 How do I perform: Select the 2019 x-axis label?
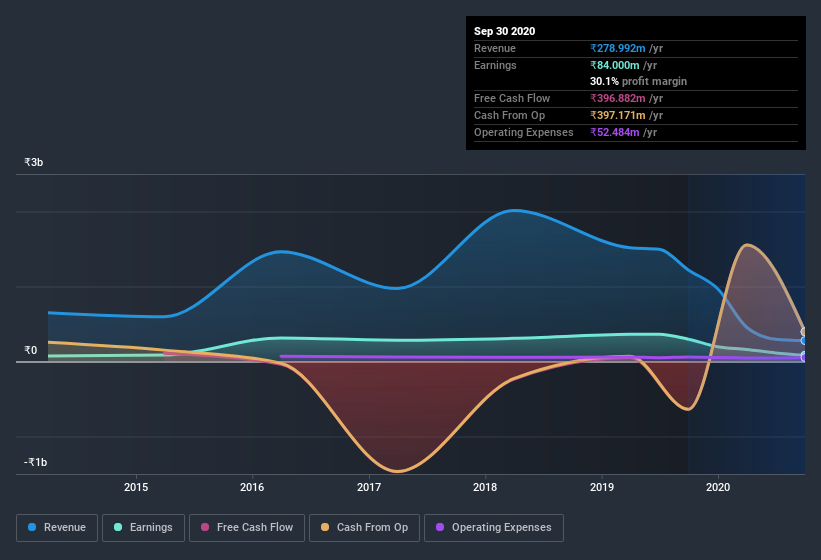(x=602, y=487)
